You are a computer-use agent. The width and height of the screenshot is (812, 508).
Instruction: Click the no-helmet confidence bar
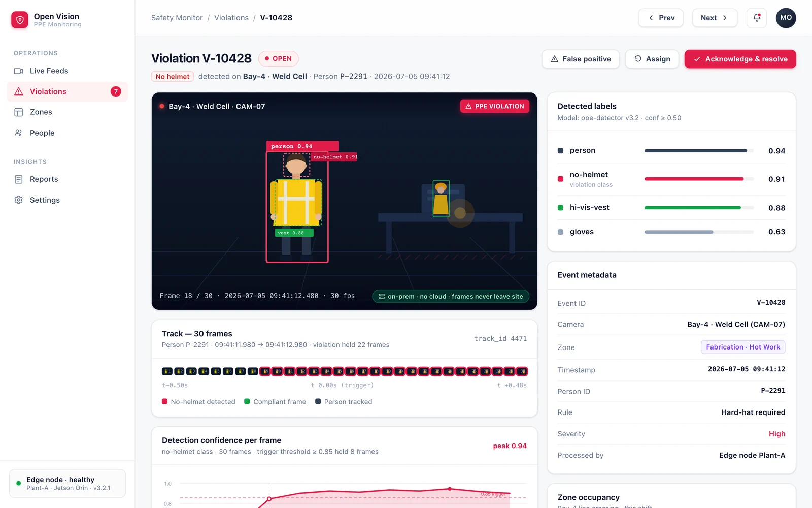[699, 179]
